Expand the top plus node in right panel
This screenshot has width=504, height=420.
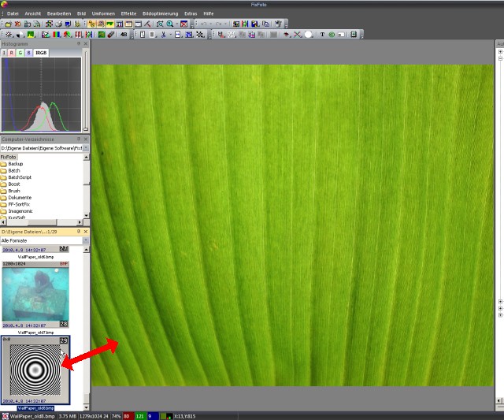click(x=501, y=51)
